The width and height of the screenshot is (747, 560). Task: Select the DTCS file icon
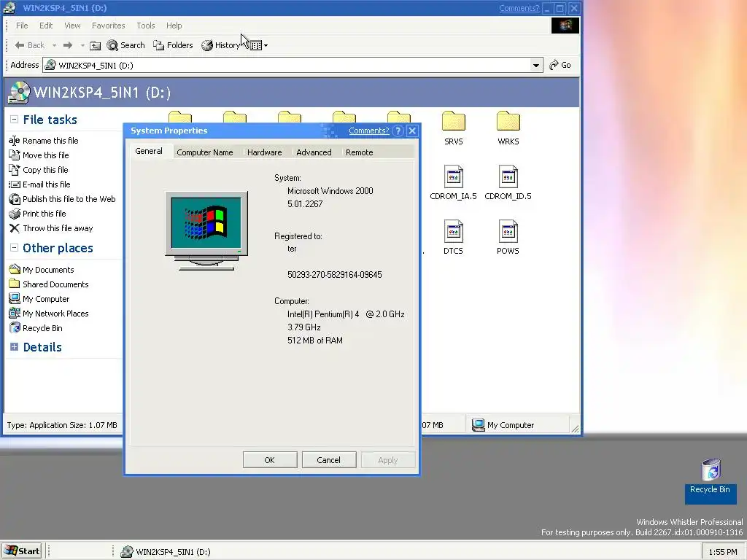click(453, 231)
